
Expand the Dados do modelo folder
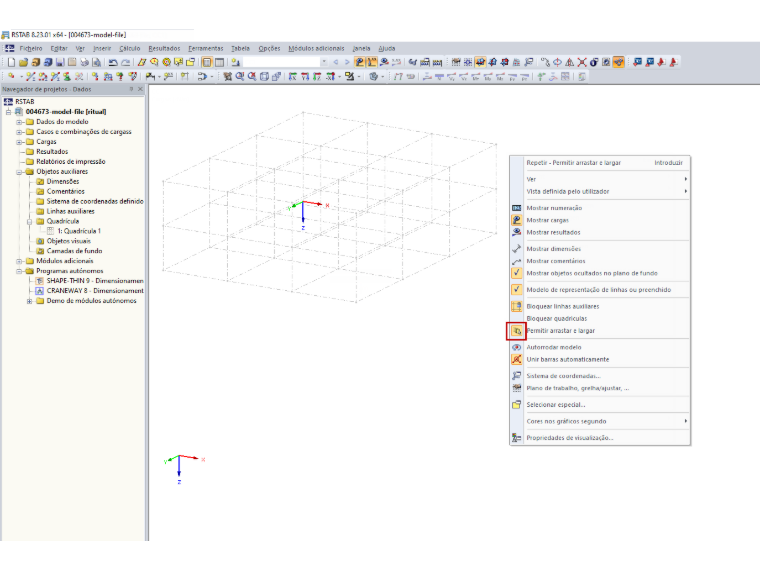pyautogui.click(x=19, y=122)
